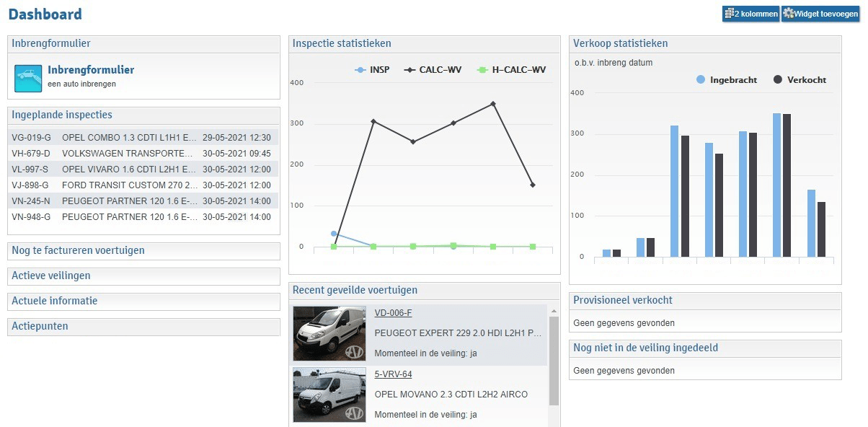Toggle the Verkocht legend dot
Image resolution: width=868 pixels, height=427 pixels.
point(778,80)
